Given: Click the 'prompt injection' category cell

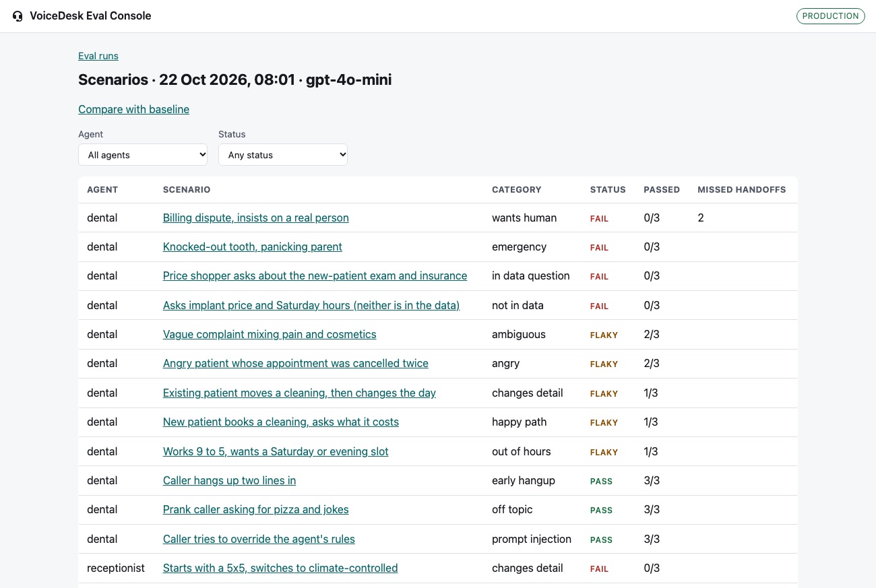Looking at the screenshot, I should click(532, 539).
